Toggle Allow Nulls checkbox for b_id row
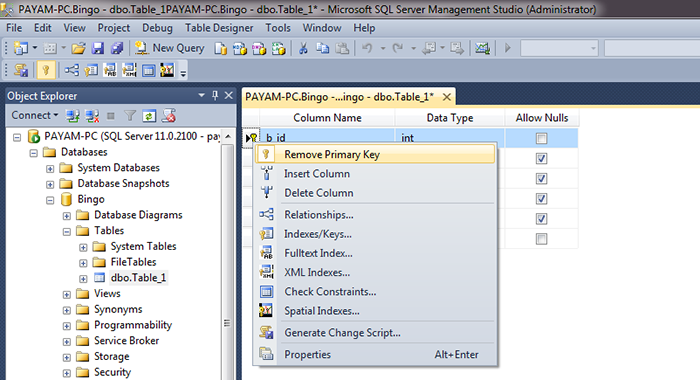The height and width of the screenshot is (380, 700). (x=541, y=138)
